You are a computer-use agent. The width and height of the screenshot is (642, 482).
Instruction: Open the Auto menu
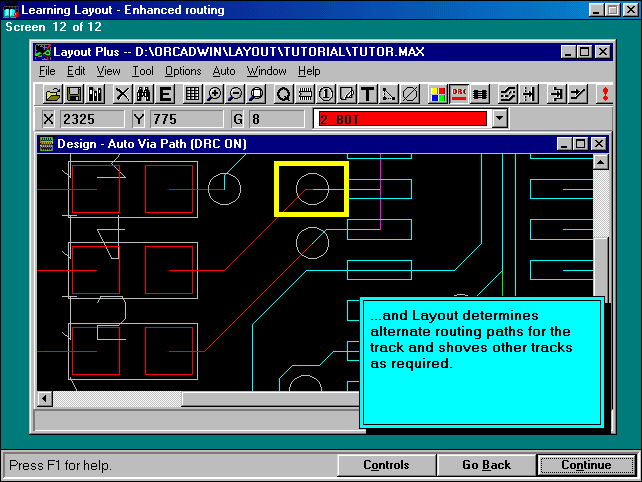pos(224,71)
